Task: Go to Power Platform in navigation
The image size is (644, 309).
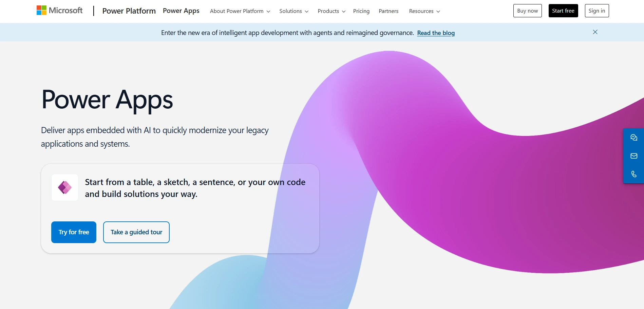Action: (129, 11)
